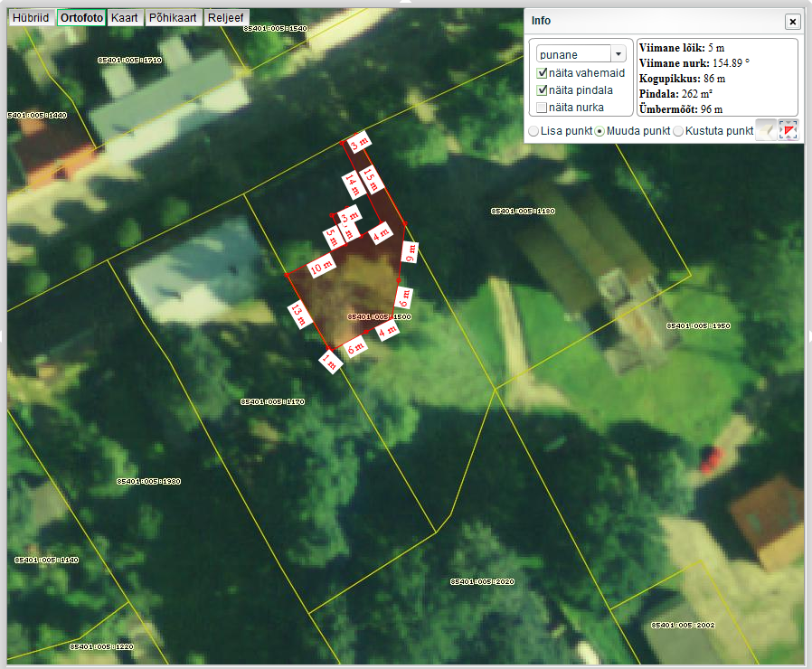812x669 pixels.
Task: Select the Ortofoto layer tab
Action: coord(81,17)
